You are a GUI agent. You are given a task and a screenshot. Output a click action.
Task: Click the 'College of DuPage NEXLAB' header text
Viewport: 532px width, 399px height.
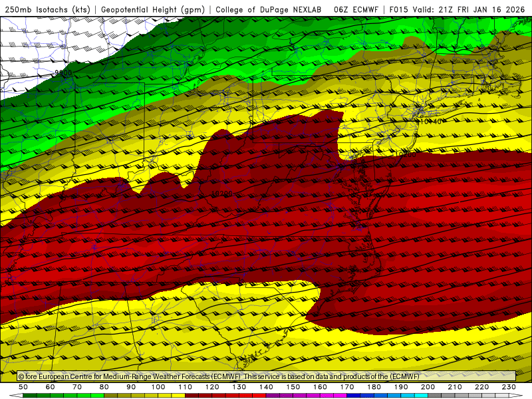tap(269, 9)
